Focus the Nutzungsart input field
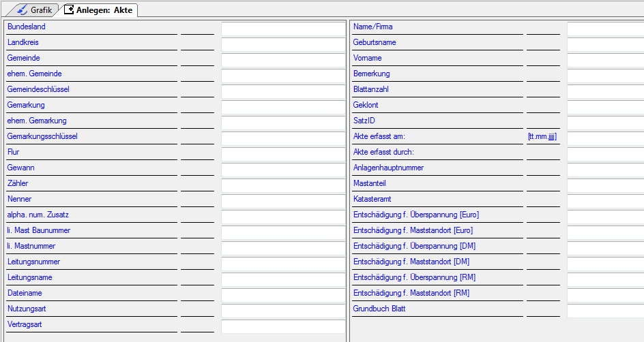Screen dimensions: 644x342 (283, 311)
